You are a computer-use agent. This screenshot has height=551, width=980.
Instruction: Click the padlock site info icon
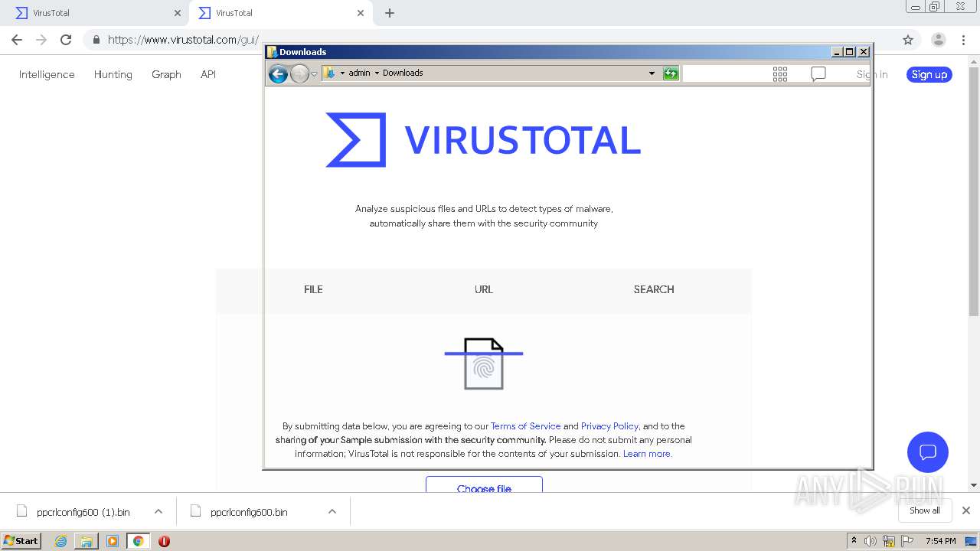pos(96,40)
